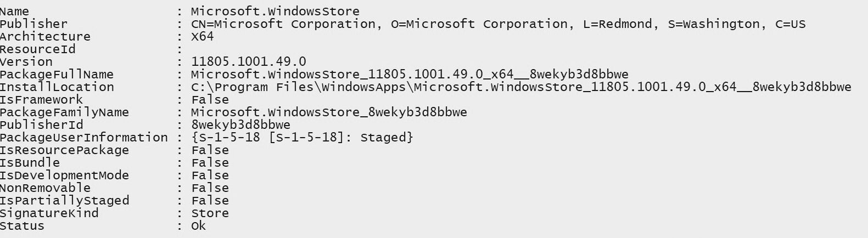868x238 pixels.
Task: Click the InstallLocation path under Program Files
Action: tap(521, 87)
